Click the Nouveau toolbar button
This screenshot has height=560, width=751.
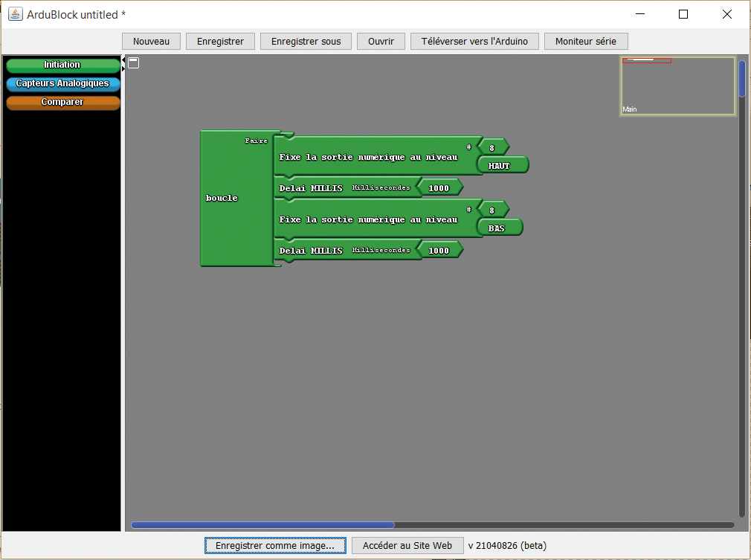(151, 41)
